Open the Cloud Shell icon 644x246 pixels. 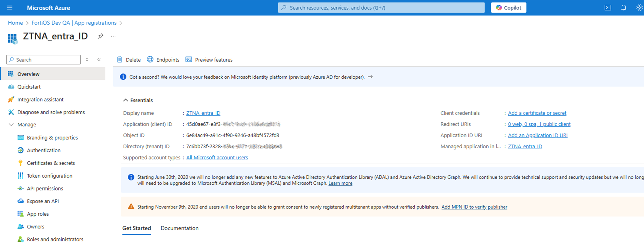point(608,8)
